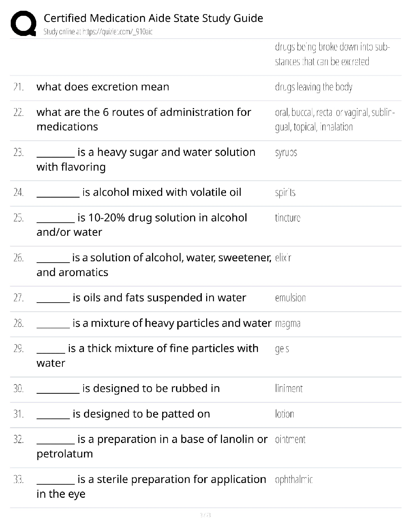Click the 'syrups' answer text
Viewport: 411px width, 532px height.
pyautogui.click(x=286, y=152)
